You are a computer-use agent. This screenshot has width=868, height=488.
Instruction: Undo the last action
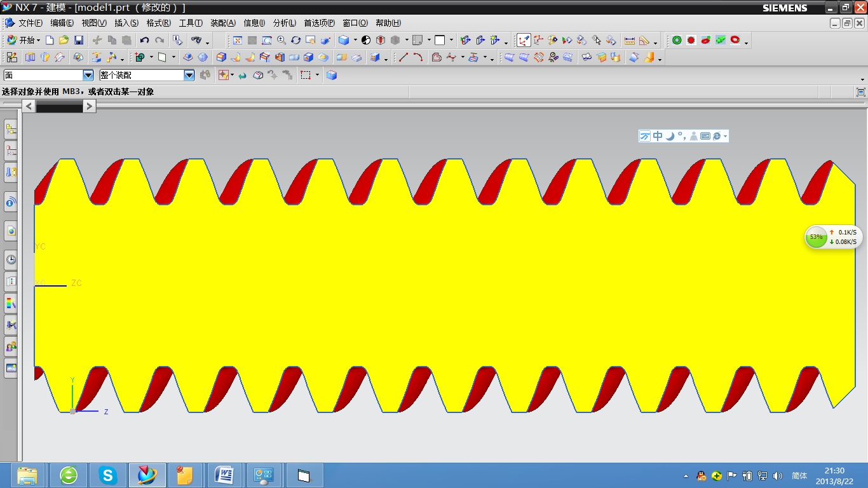145,40
